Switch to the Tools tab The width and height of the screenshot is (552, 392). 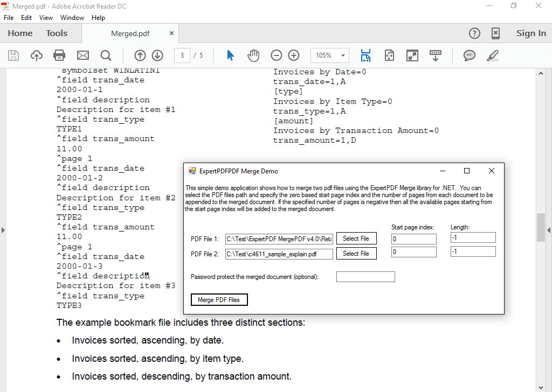(x=57, y=33)
